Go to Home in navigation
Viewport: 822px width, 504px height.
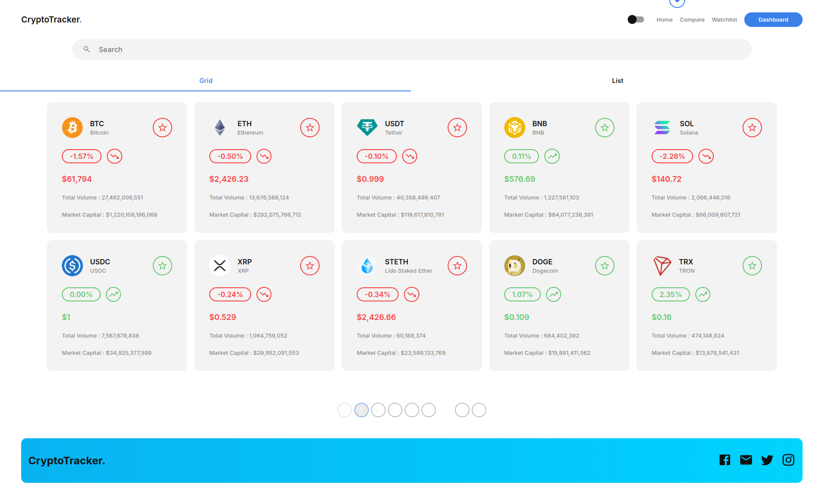pyautogui.click(x=664, y=20)
